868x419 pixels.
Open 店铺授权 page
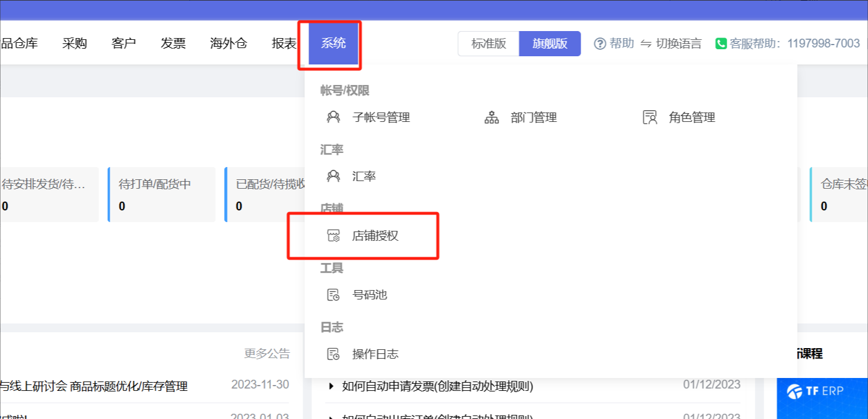[375, 236]
